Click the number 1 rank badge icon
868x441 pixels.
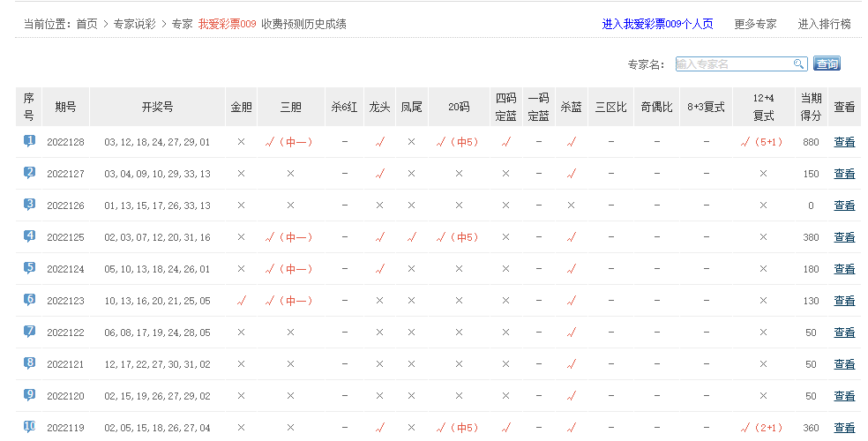tap(29, 141)
